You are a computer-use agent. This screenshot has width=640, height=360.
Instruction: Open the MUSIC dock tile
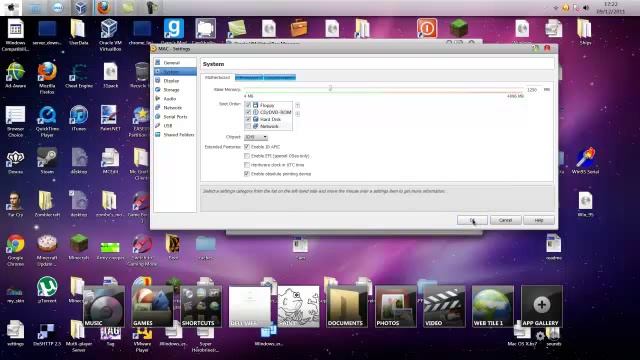[104, 307]
